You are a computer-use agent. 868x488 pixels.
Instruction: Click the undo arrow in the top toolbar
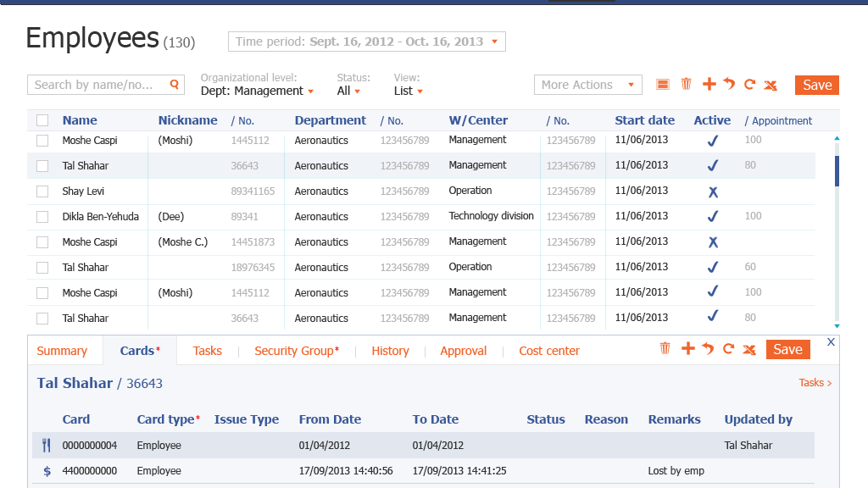[x=729, y=84]
